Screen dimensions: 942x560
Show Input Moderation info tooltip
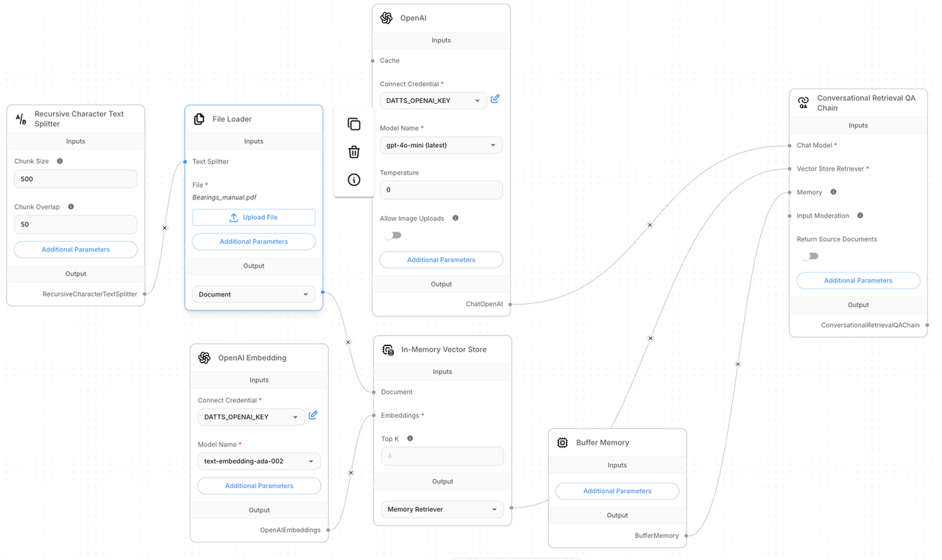860,216
